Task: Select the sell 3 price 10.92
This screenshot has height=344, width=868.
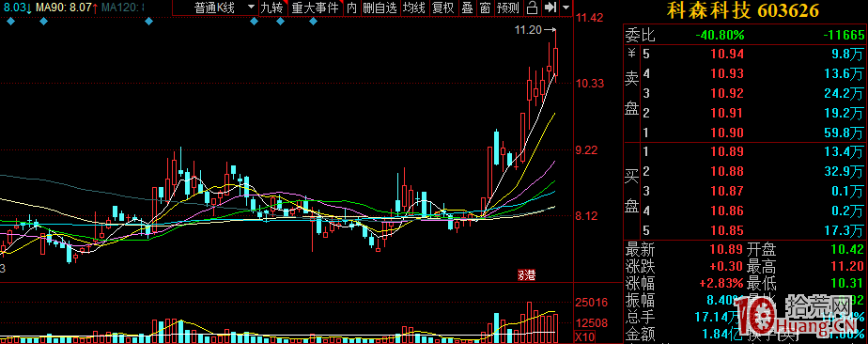Action: pos(727,94)
